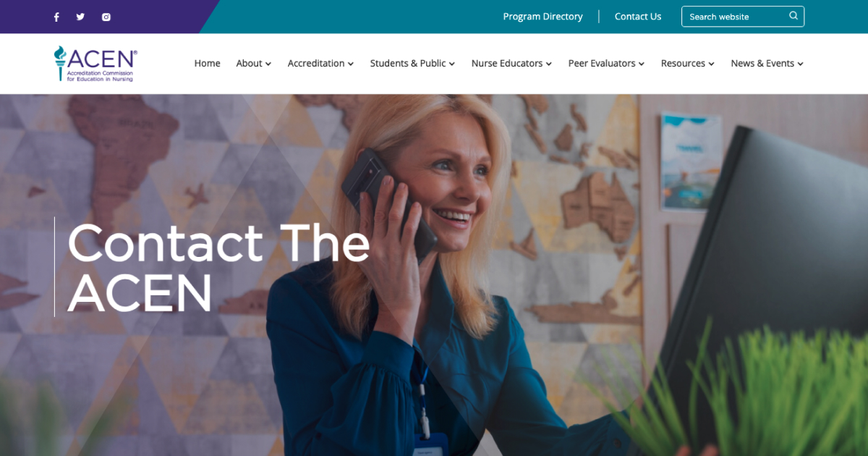Open the ACEN Facebook page icon

56,17
